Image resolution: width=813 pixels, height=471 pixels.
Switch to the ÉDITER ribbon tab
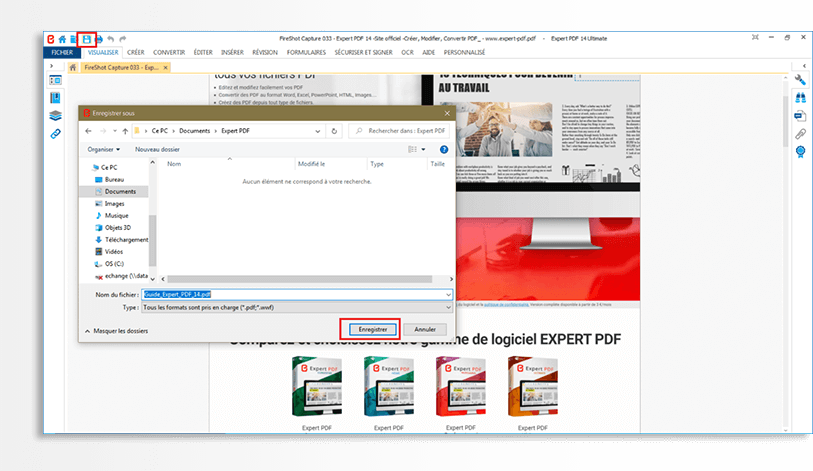pos(203,52)
